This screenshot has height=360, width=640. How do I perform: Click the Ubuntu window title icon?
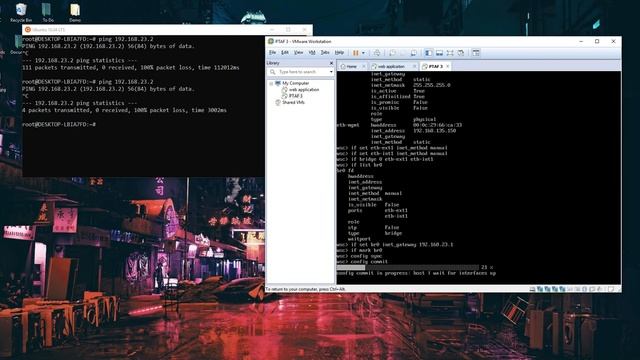point(28,29)
